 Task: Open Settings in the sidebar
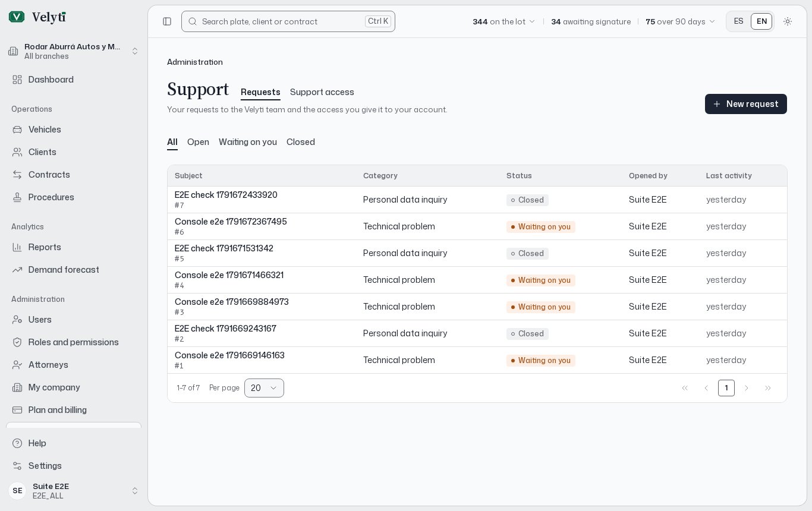pos(74,466)
